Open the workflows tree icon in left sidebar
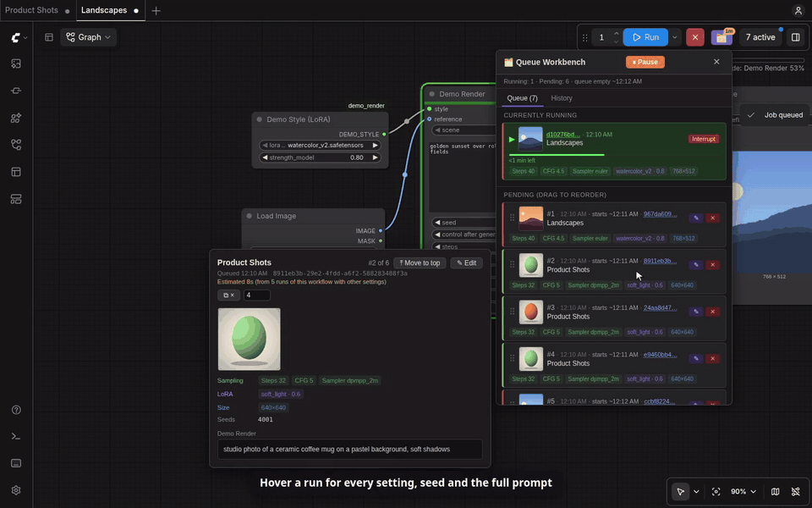 tap(16, 145)
